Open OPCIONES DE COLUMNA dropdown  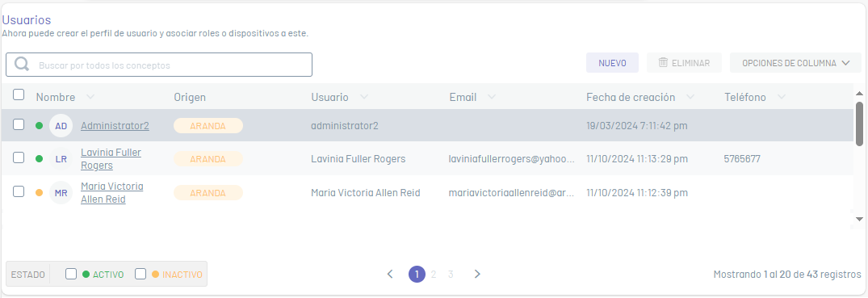(795, 63)
